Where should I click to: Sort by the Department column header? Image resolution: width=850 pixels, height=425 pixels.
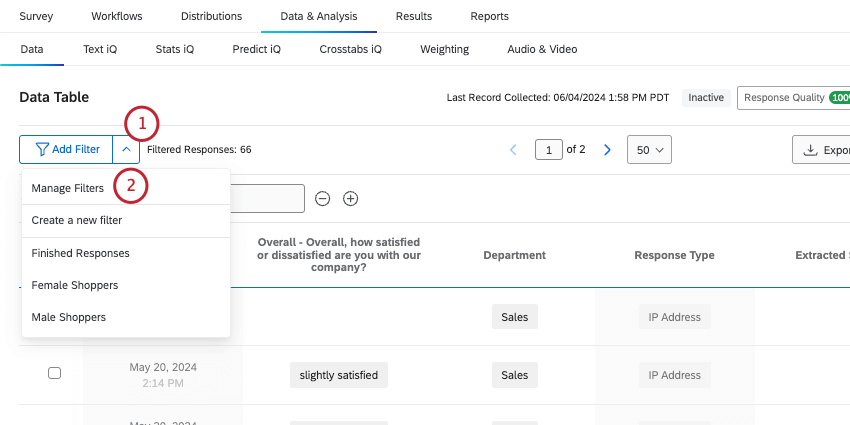pos(514,255)
